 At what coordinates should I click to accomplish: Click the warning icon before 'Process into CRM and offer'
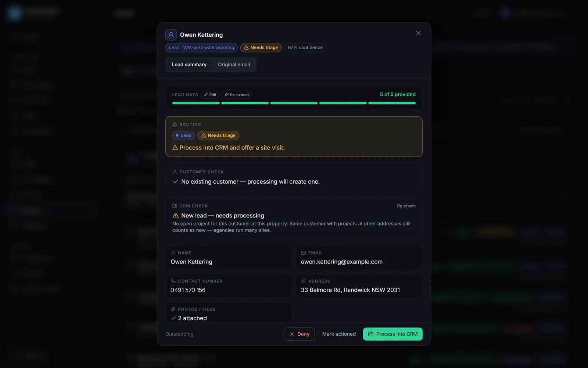[175, 148]
